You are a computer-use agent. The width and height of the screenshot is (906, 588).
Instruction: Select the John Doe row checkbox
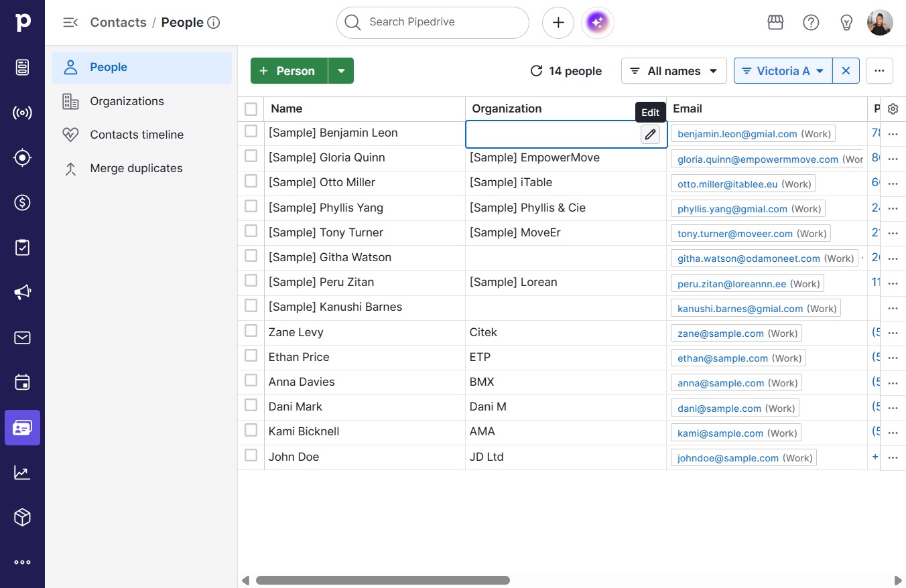click(251, 455)
